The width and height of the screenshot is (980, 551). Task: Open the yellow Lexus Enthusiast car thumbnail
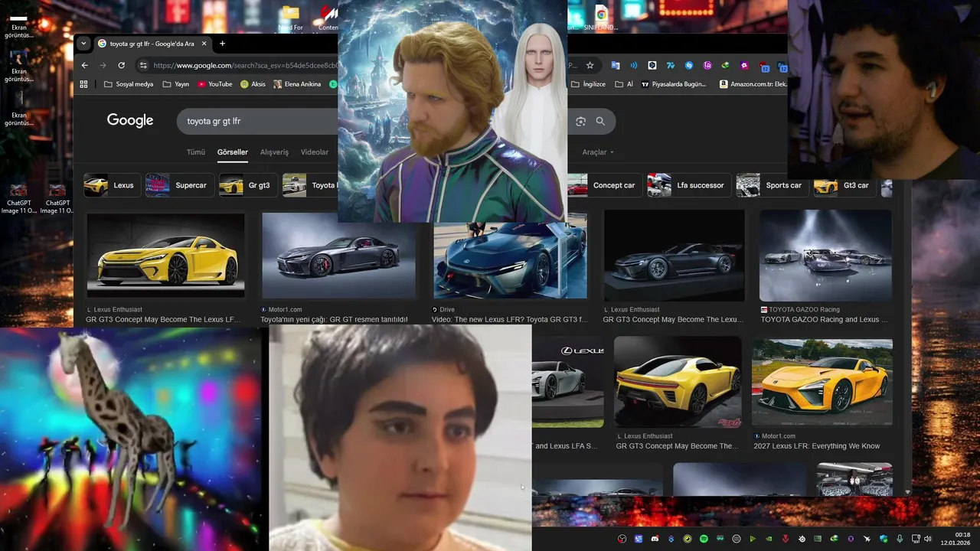tap(165, 255)
